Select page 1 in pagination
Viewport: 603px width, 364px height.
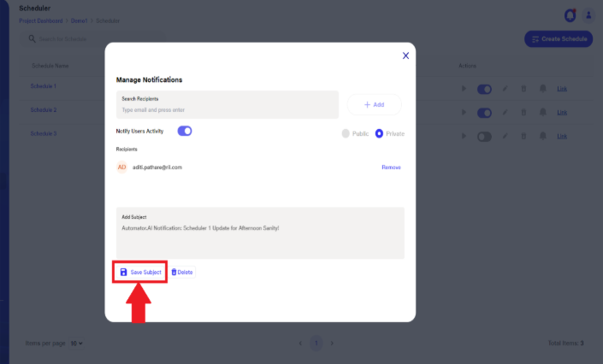click(x=316, y=343)
